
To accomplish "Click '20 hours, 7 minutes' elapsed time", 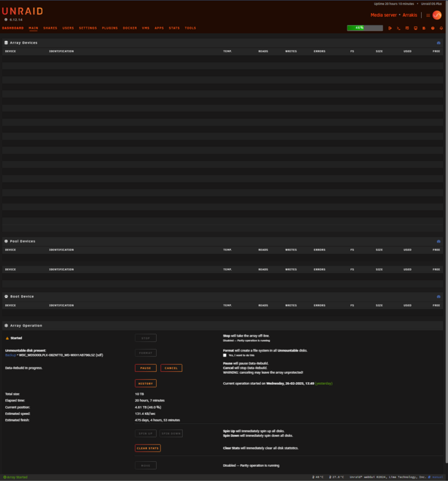I will tap(150, 401).
